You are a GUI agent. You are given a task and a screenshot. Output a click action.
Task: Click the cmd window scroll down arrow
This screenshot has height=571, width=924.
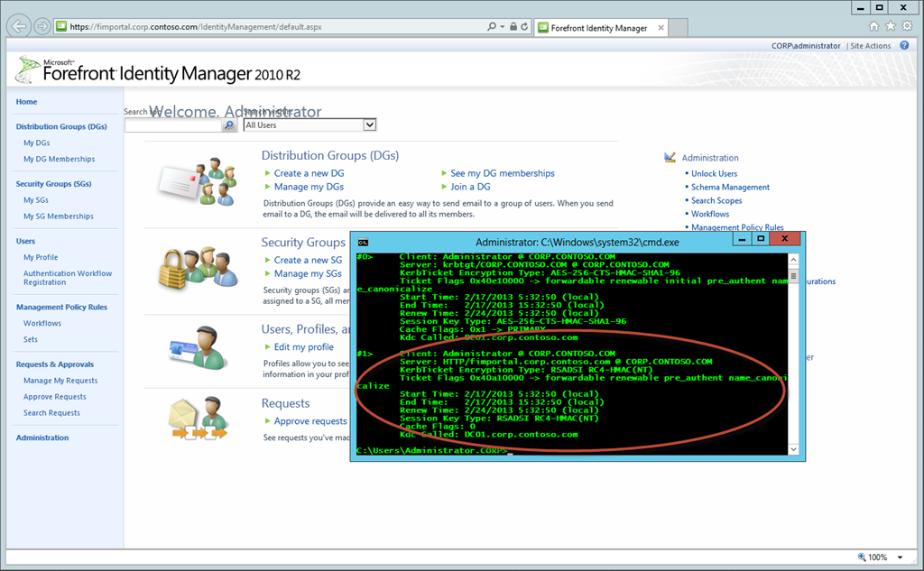click(793, 449)
